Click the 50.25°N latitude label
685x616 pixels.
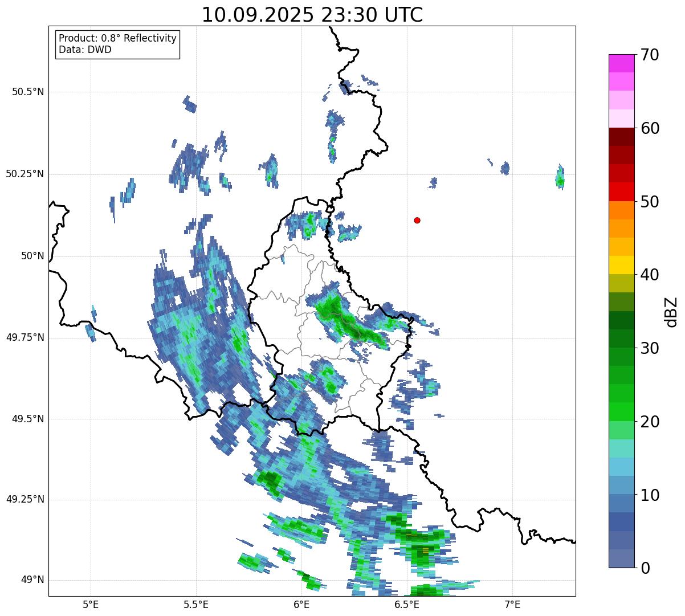(x=25, y=174)
